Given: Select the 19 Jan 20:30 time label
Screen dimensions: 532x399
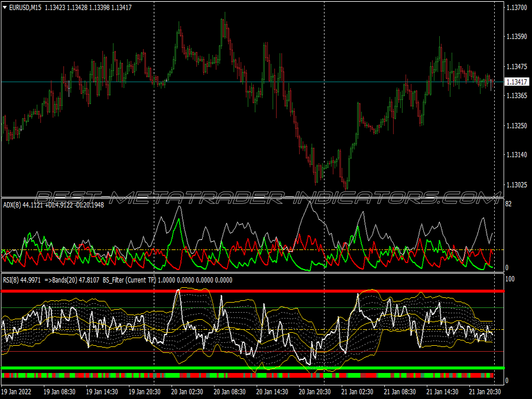Looking at the screenshot, I should click(145, 391).
